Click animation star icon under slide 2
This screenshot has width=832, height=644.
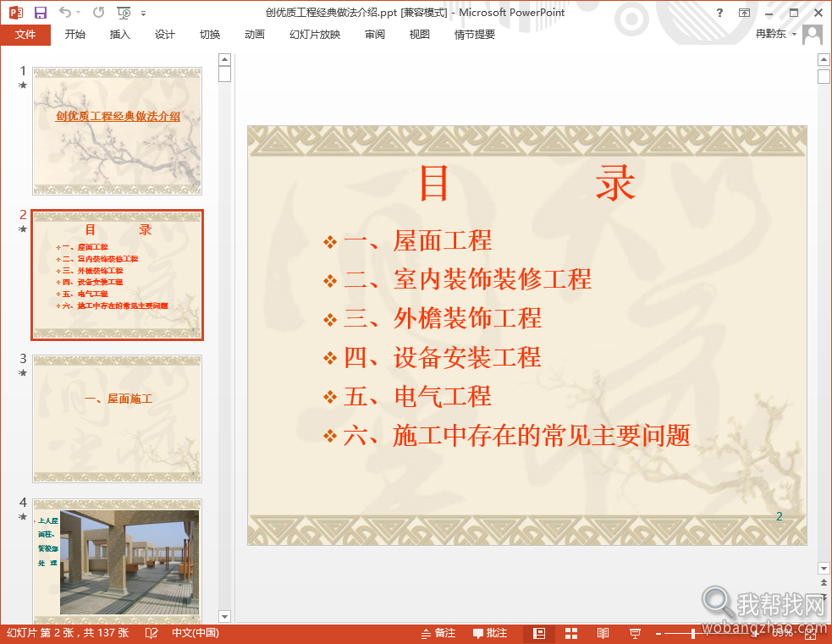[23, 228]
